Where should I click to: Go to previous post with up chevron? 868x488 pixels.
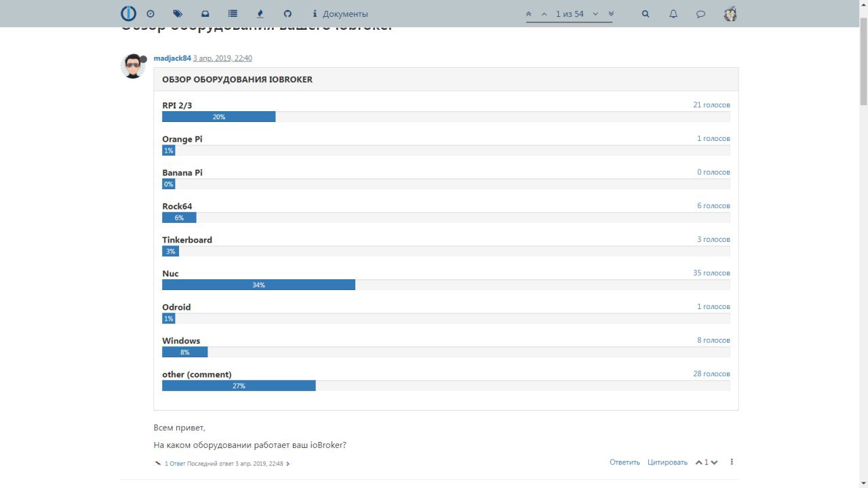coord(544,14)
